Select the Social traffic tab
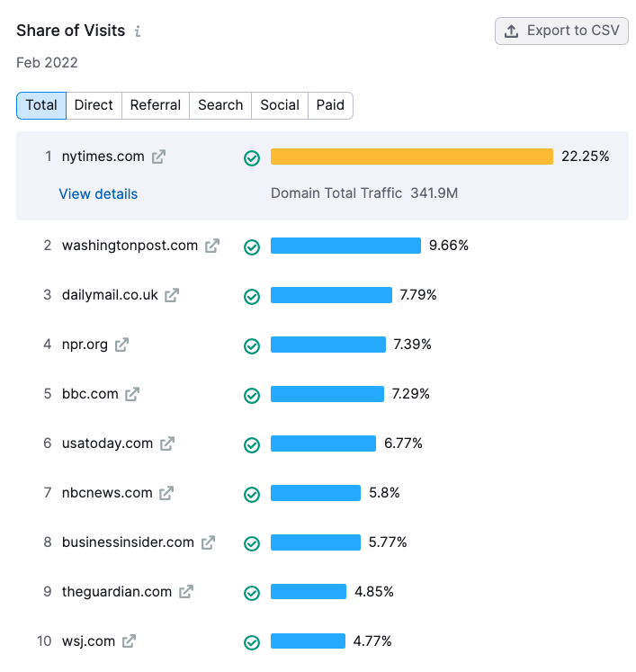636x672 pixels. click(x=280, y=105)
